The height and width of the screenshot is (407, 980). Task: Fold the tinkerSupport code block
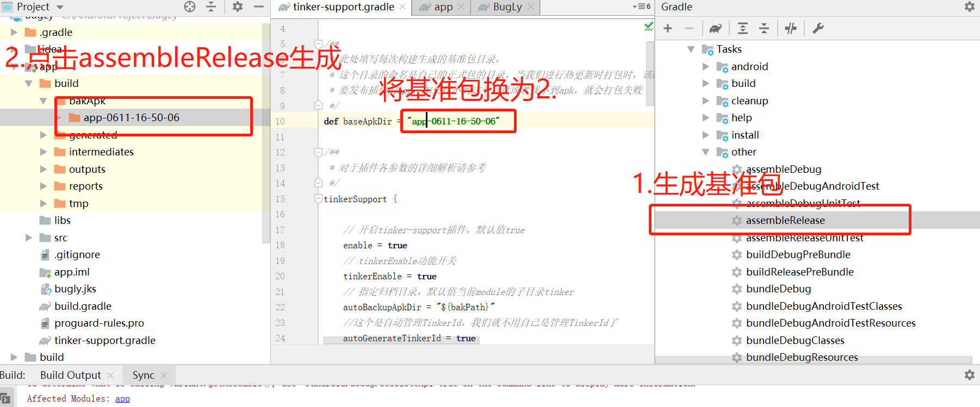tap(318, 199)
